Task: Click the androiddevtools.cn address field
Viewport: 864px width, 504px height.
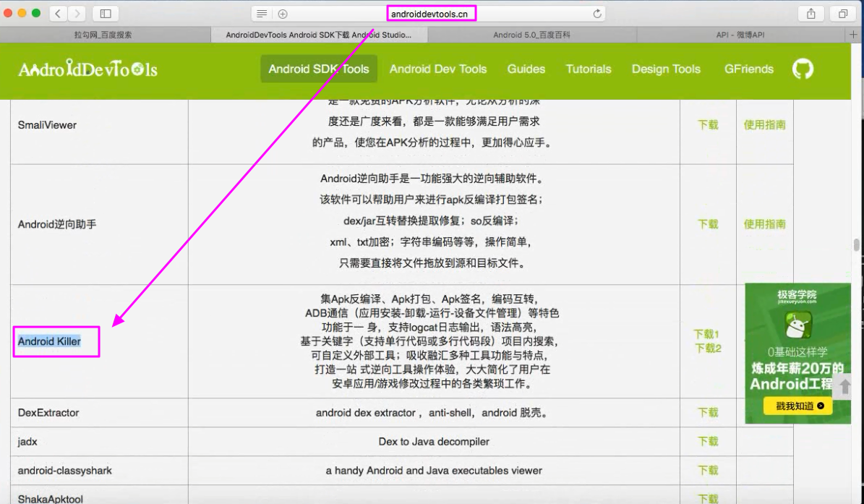Action: pyautogui.click(x=431, y=14)
